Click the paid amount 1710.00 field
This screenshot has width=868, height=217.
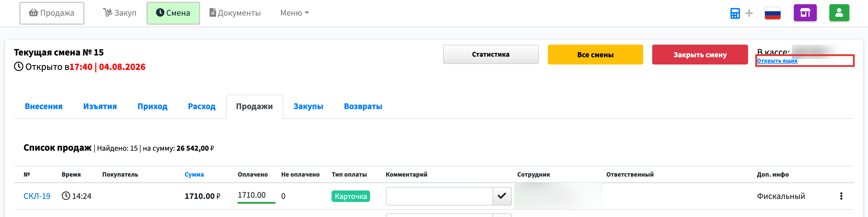(x=256, y=195)
